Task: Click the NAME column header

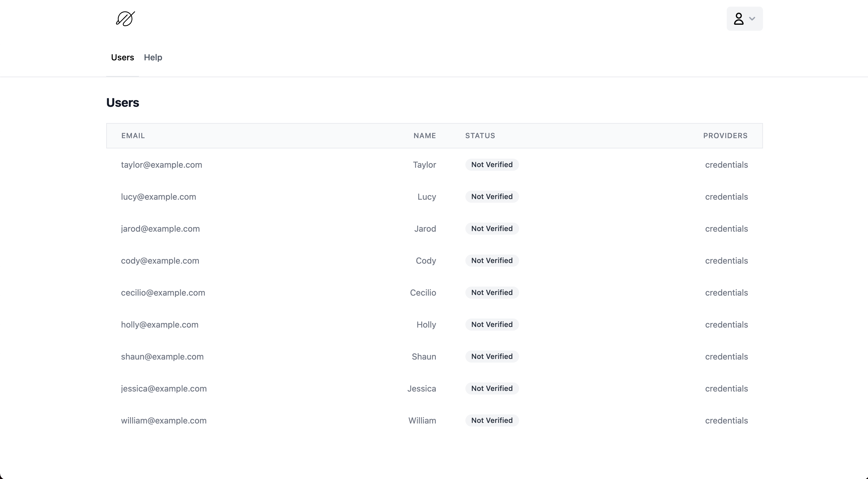Action: 424,135
